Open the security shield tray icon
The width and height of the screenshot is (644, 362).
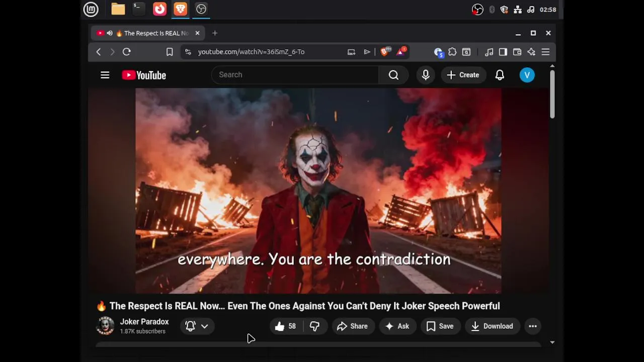tap(504, 10)
